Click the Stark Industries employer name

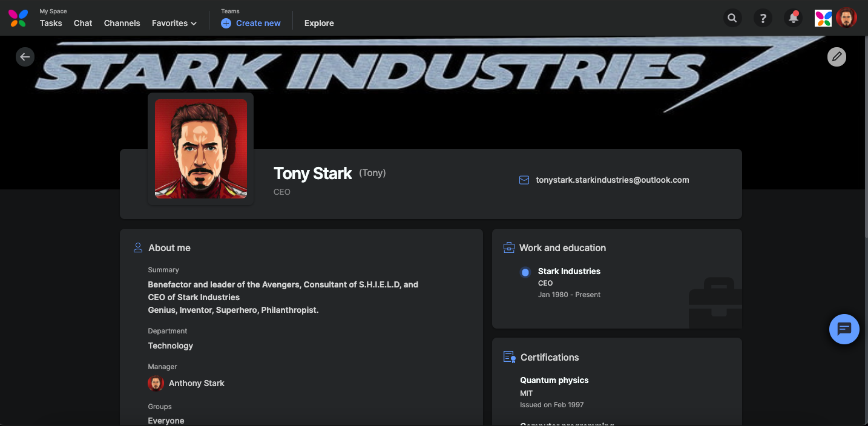pyautogui.click(x=569, y=271)
